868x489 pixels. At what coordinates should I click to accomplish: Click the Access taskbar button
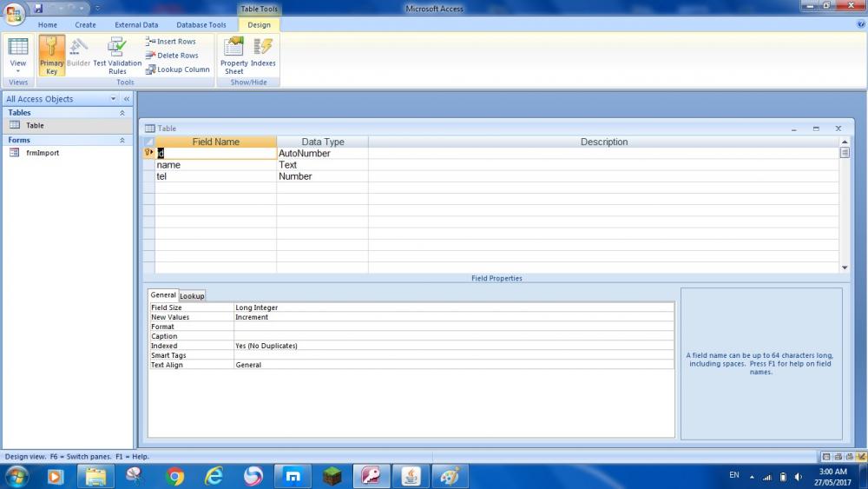pos(372,476)
